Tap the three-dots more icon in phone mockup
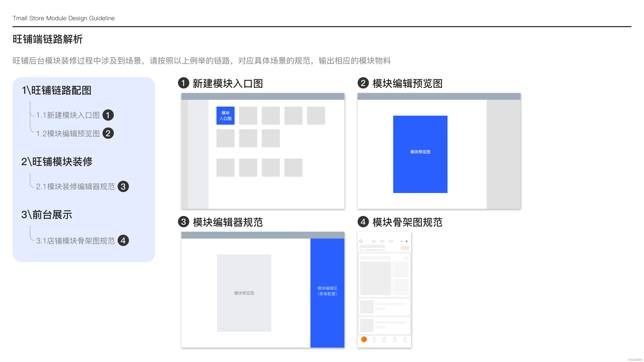The width and height of the screenshot is (644, 362). 401,241
